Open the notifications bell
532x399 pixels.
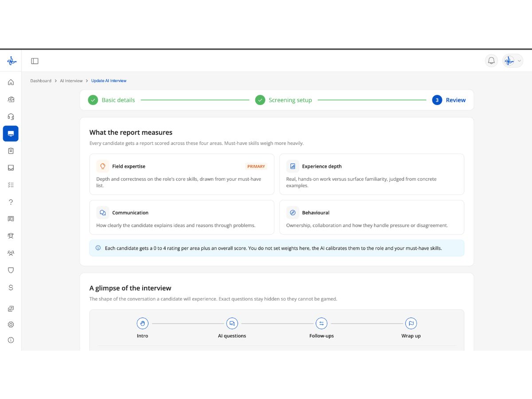click(491, 61)
